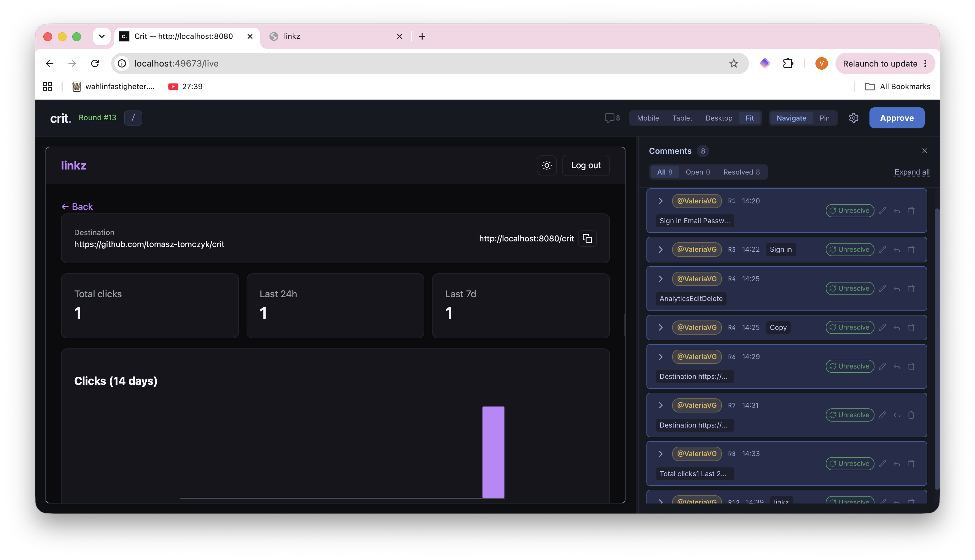The width and height of the screenshot is (975, 560).
Task: Click the Approve button
Action: click(896, 118)
